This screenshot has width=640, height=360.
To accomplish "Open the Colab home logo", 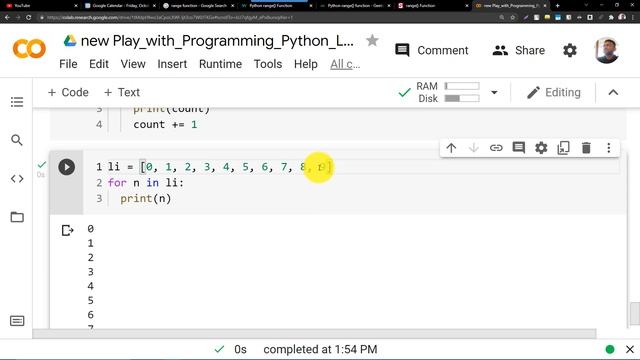I will [29, 49].
